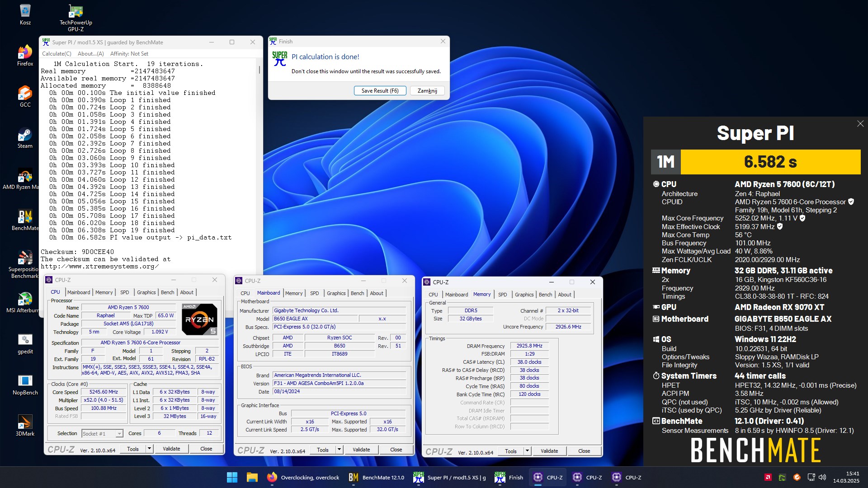The height and width of the screenshot is (488, 868).
Task: Close the BenchMate Super PI result panel
Action: click(x=860, y=124)
